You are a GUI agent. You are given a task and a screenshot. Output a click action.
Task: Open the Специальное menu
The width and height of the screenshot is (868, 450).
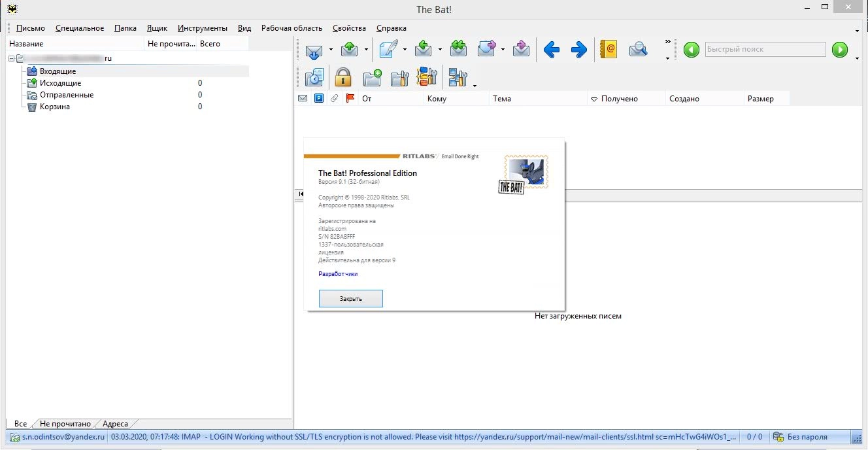(80, 28)
